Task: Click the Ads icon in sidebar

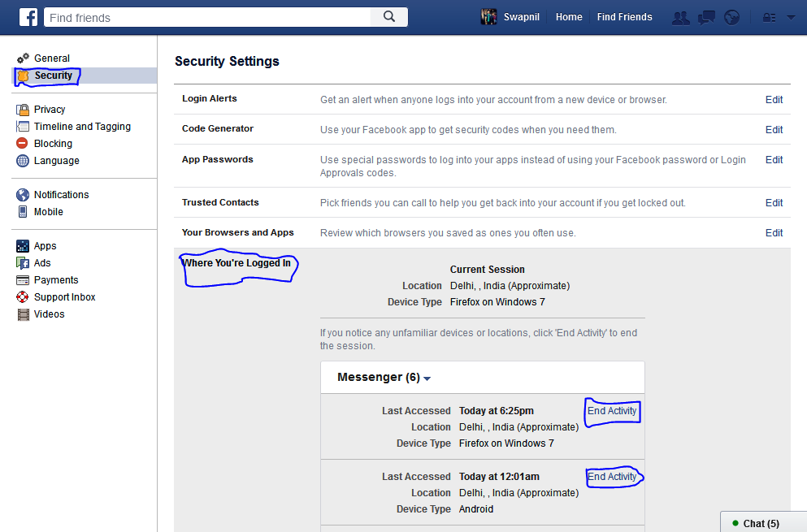Action: [x=23, y=263]
